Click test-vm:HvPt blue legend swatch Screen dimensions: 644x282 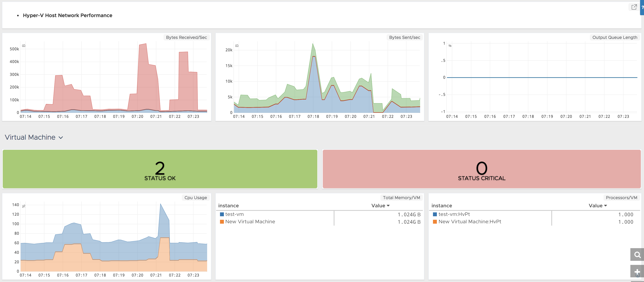435,214
